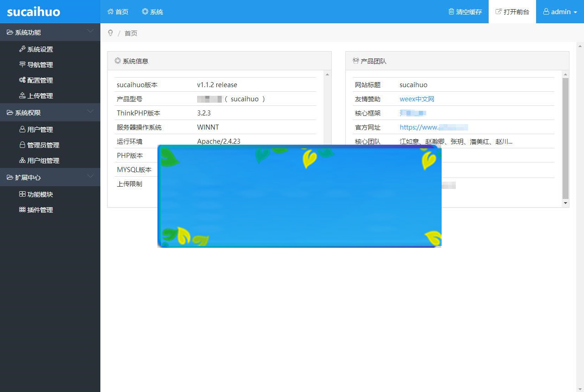584x392 pixels.
Task: Select the 用户管理 user icon
Action: [22, 129]
